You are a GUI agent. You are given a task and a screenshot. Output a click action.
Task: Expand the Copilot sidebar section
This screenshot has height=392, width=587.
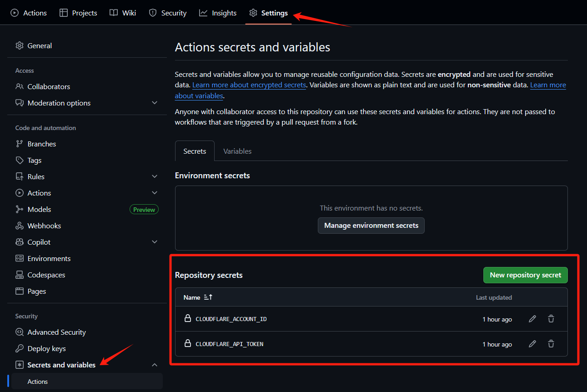155,242
